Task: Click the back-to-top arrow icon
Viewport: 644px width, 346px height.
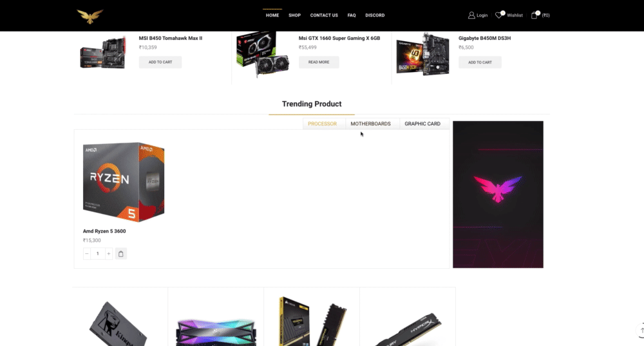Action: tap(641, 331)
